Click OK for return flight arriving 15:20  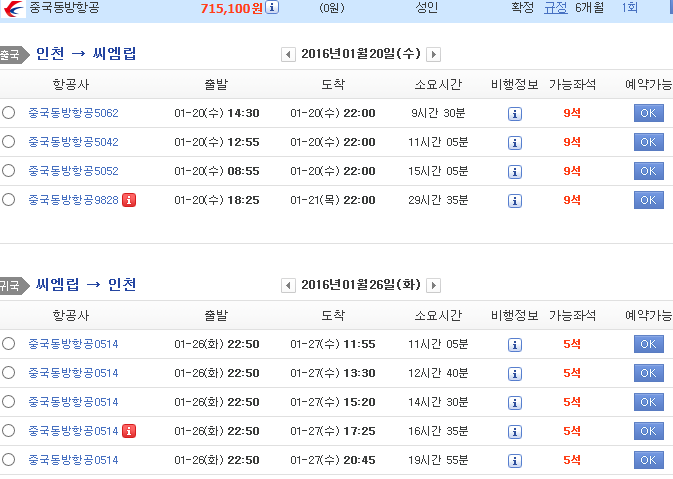[649, 402]
